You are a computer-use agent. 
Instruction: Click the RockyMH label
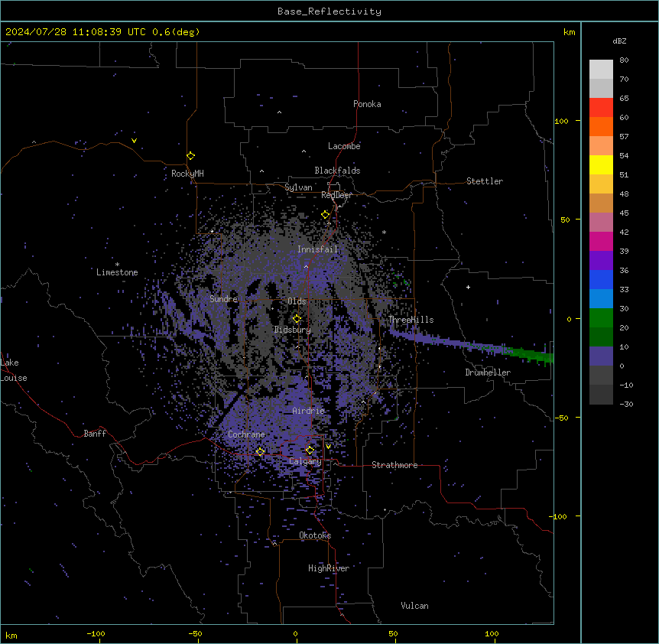tap(187, 174)
